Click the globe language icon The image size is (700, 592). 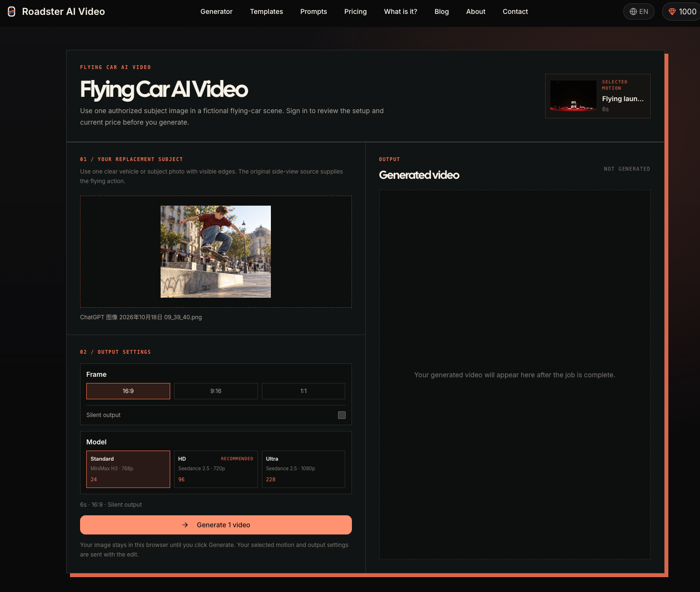coord(633,12)
